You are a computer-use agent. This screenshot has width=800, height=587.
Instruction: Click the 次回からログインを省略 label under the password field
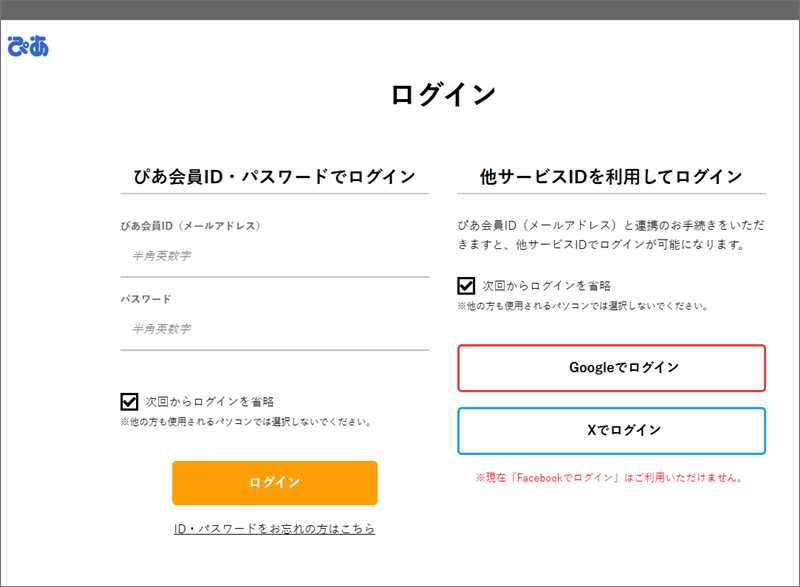pos(209,402)
